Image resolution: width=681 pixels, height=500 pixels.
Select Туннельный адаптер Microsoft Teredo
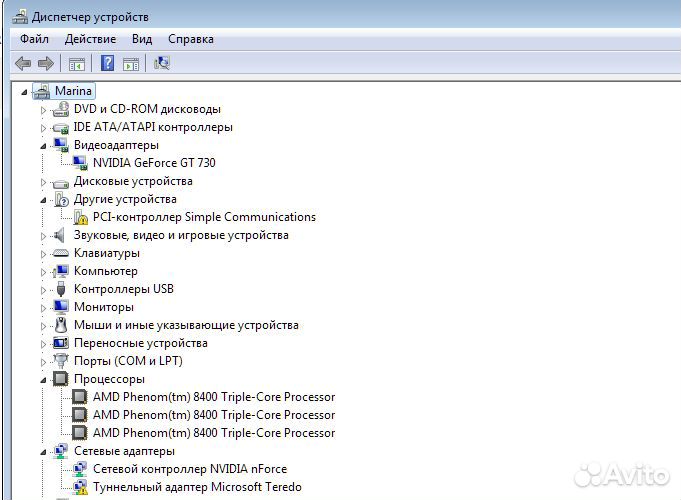click(x=197, y=487)
